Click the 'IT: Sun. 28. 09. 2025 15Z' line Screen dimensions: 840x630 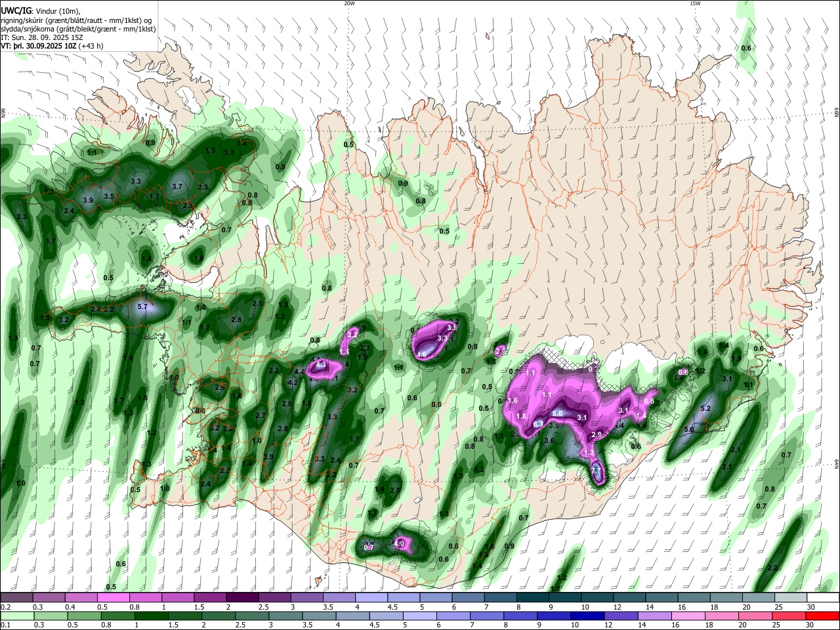tap(42, 37)
